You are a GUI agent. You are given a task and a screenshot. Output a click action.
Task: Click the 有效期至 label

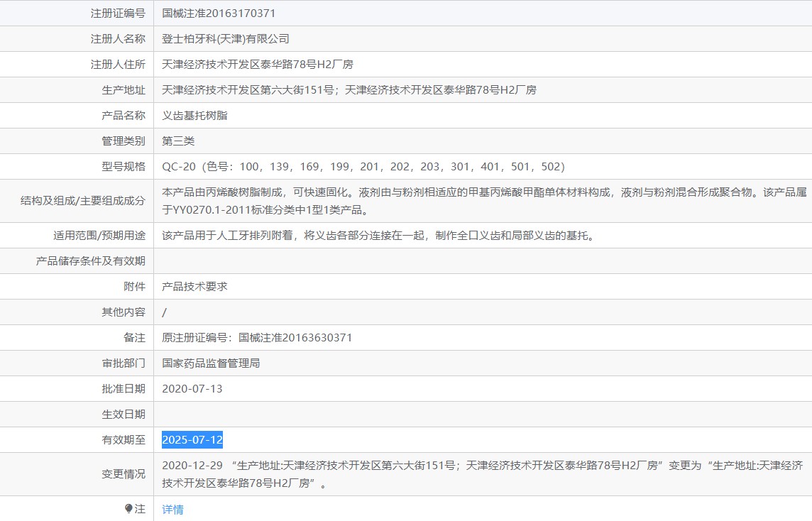pyautogui.click(x=124, y=439)
